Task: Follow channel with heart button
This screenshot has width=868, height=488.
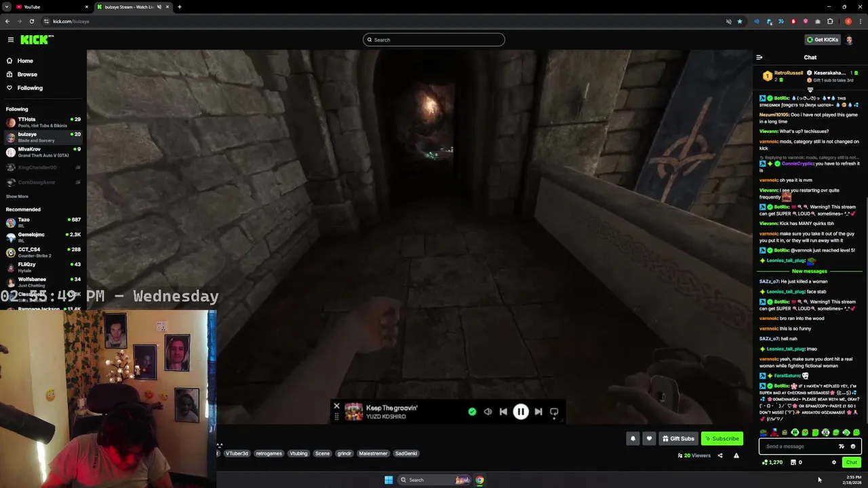Action: pyautogui.click(x=649, y=439)
